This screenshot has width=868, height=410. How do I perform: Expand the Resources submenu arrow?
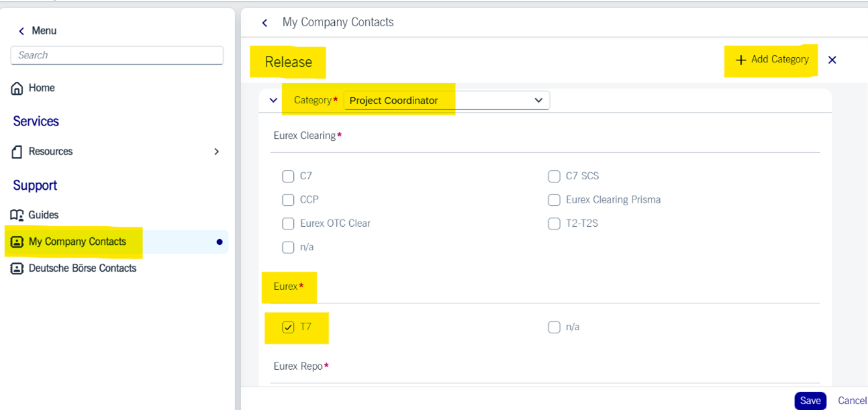(x=217, y=152)
